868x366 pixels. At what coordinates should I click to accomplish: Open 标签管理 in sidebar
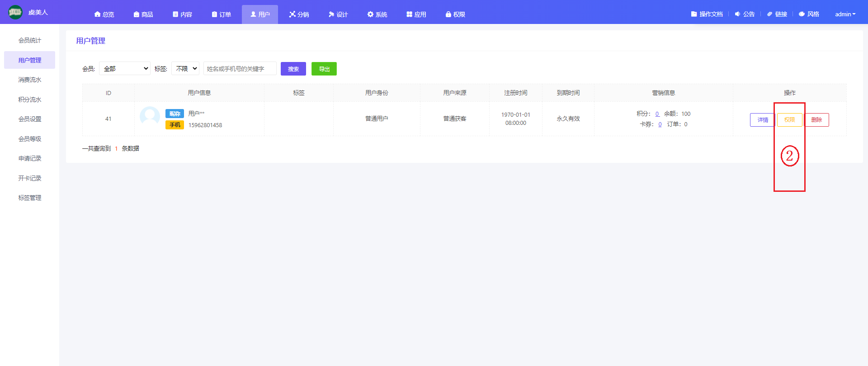29,198
